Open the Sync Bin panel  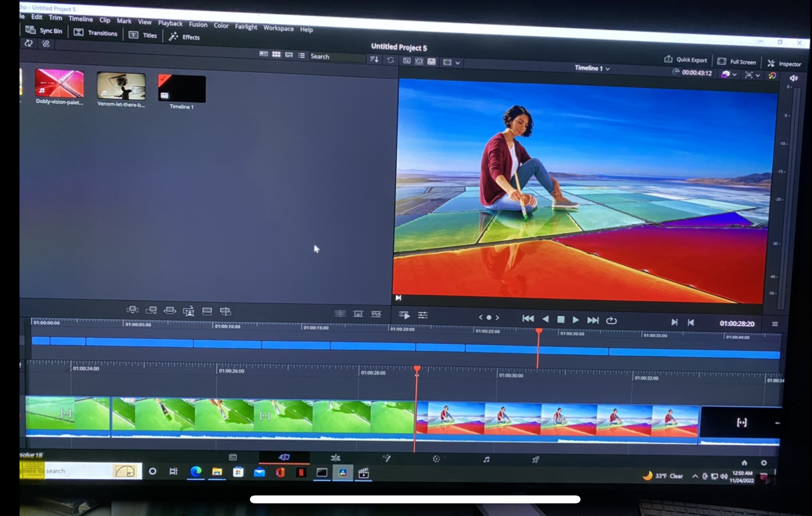44,31
